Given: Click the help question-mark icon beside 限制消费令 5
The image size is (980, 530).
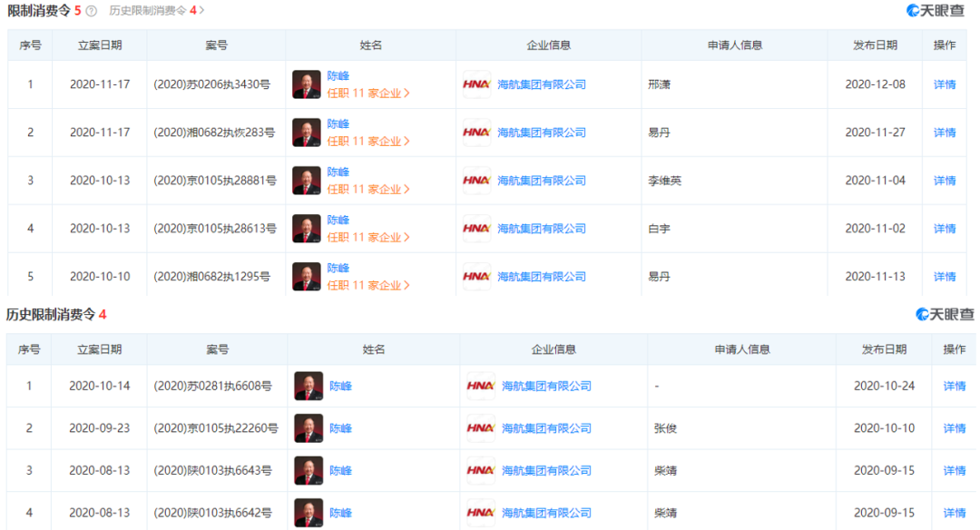Looking at the screenshot, I should pos(92,11).
